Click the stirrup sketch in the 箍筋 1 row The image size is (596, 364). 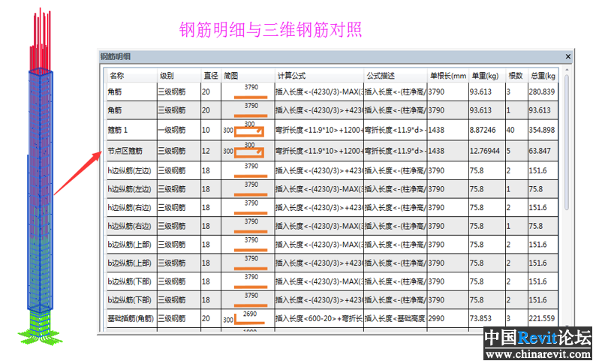click(249, 131)
